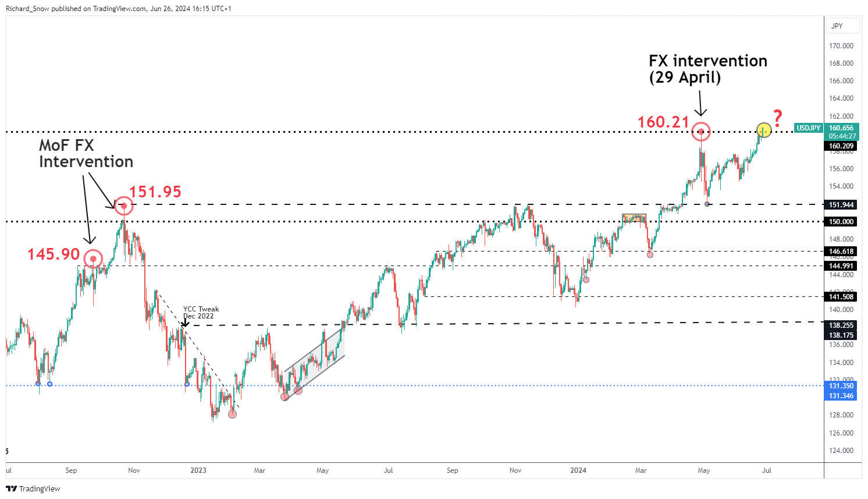Select the red '145.90' text label
This screenshot has height=499, width=868.
pos(54,254)
